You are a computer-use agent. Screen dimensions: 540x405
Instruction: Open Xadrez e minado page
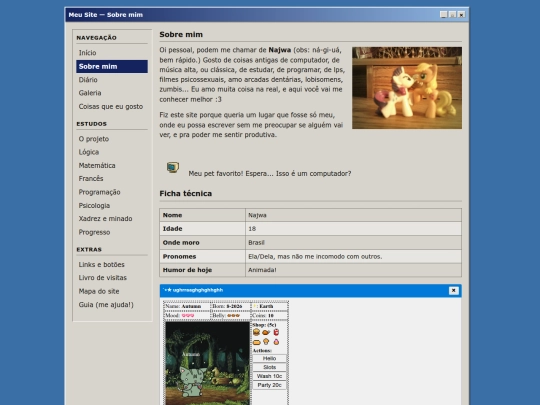point(112,219)
